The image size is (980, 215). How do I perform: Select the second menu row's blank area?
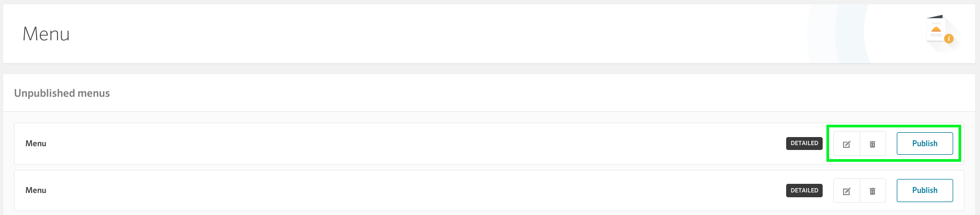pos(408,190)
